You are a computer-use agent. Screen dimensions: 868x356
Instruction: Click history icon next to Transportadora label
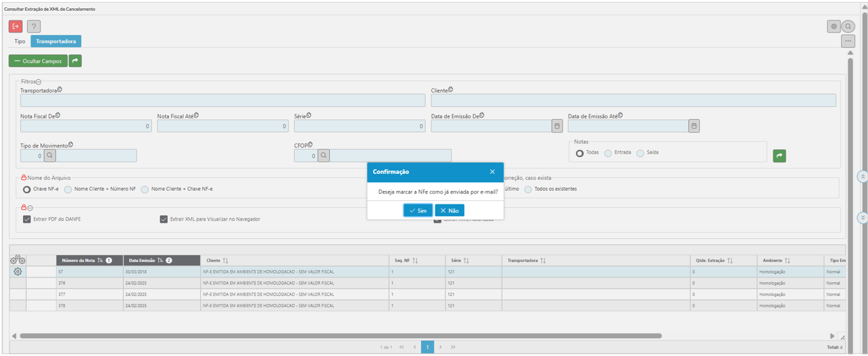pos(59,89)
